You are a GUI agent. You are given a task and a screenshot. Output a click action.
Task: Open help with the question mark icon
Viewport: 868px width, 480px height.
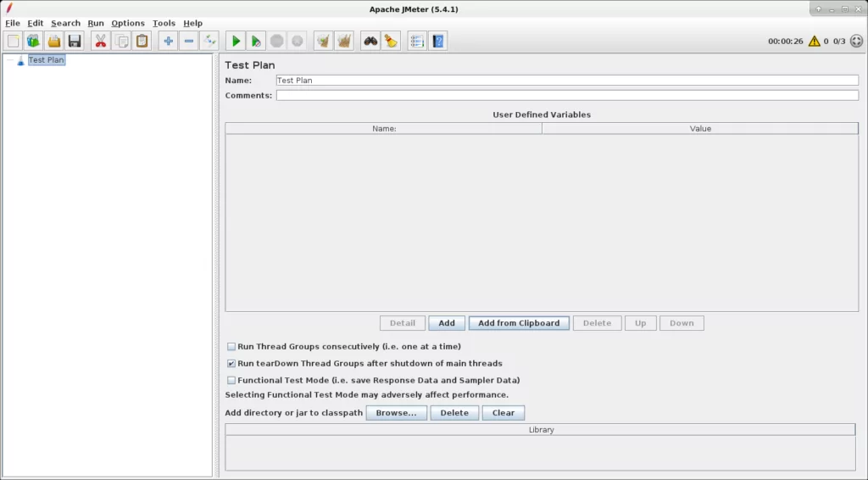pyautogui.click(x=438, y=41)
